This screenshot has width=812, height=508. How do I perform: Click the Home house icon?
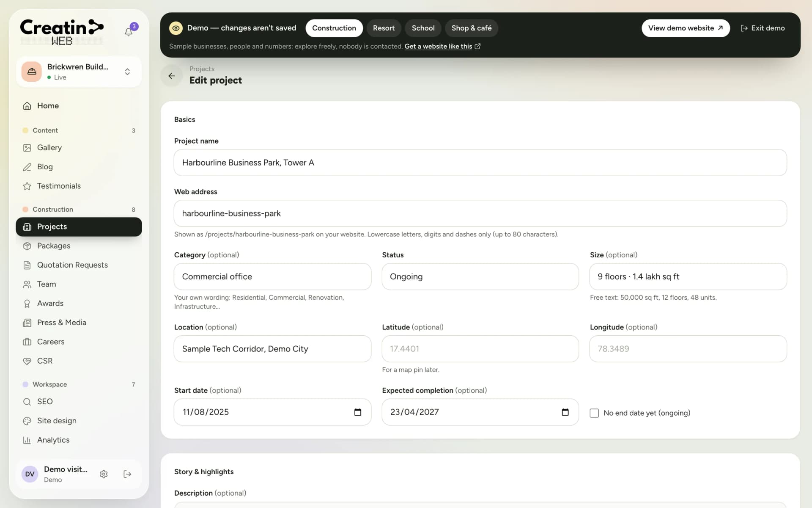[27, 106]
